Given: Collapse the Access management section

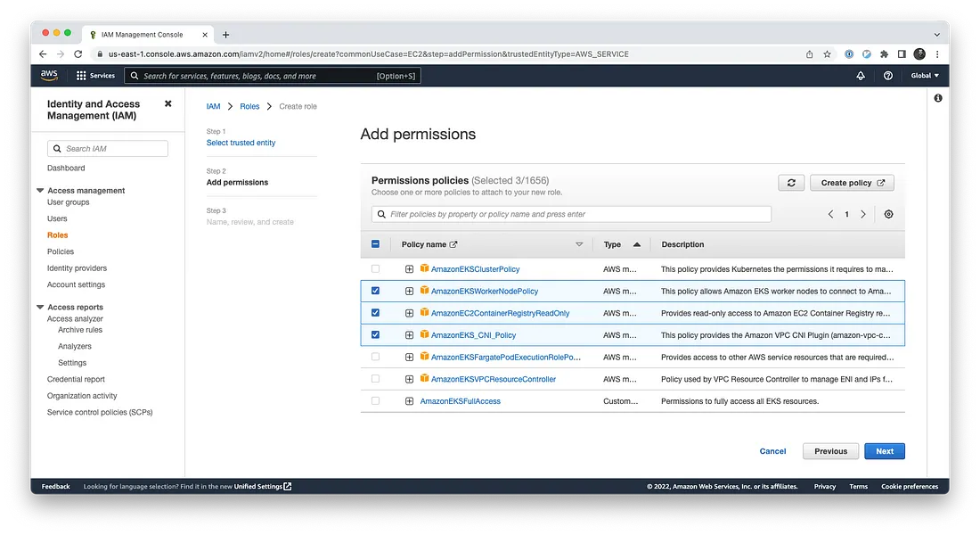Looking at the screenshot, I should coord(40,190).
